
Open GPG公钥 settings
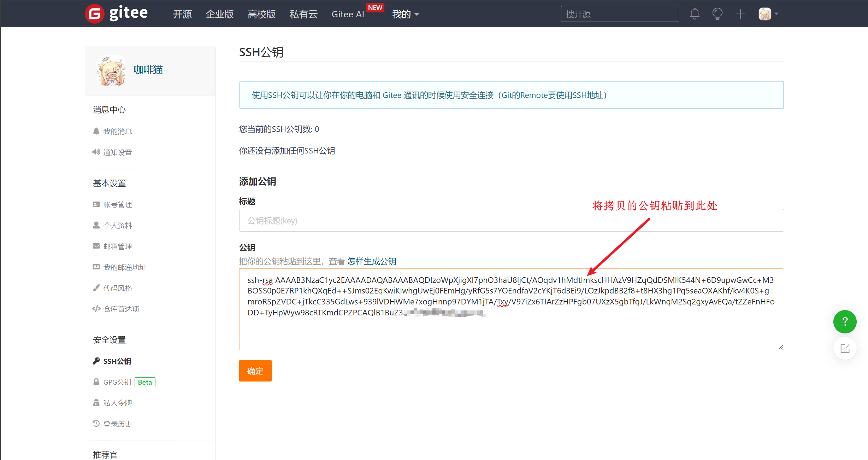117,382
